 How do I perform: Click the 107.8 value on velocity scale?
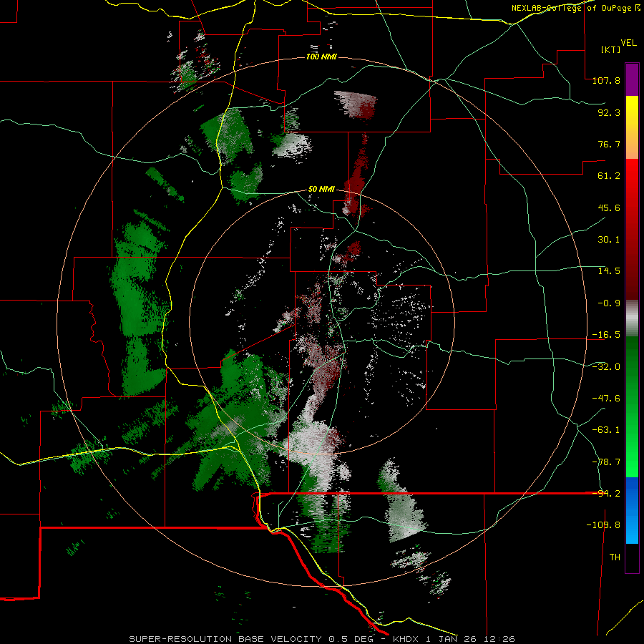point(606,80)
